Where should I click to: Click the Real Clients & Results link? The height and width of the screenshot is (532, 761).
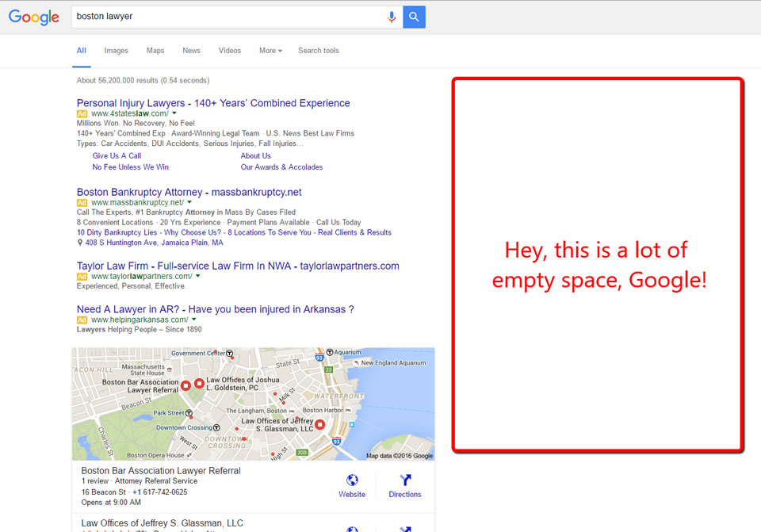(x=355, y=232)
